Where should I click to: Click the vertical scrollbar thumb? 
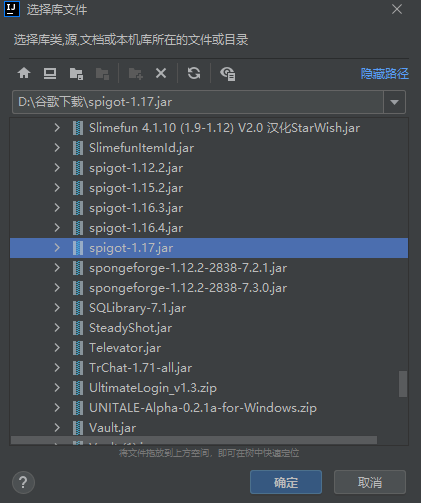[403, 384]
